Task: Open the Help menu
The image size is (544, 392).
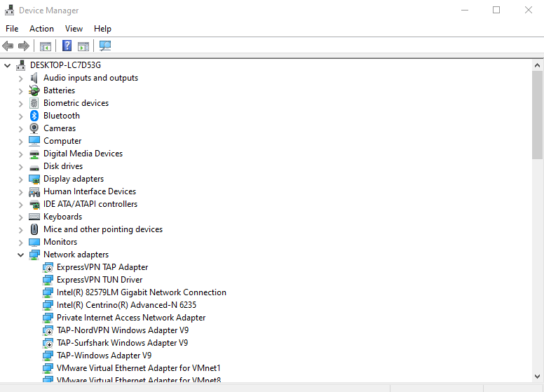Action: (x=102, y=29)
